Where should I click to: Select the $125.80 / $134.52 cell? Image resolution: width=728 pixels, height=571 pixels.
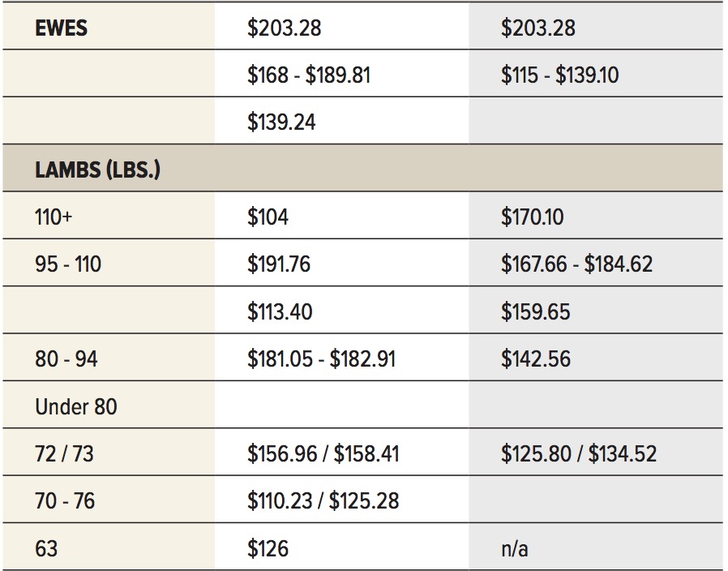pos(579,454)
